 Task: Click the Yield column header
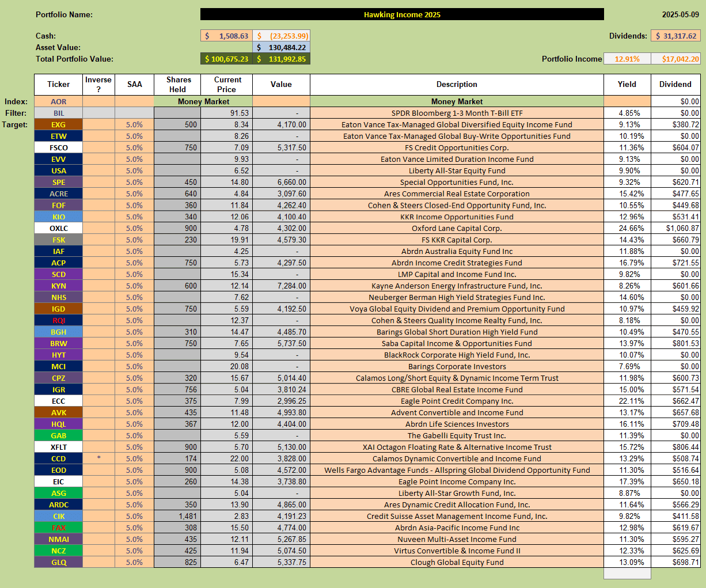[627, 84]
